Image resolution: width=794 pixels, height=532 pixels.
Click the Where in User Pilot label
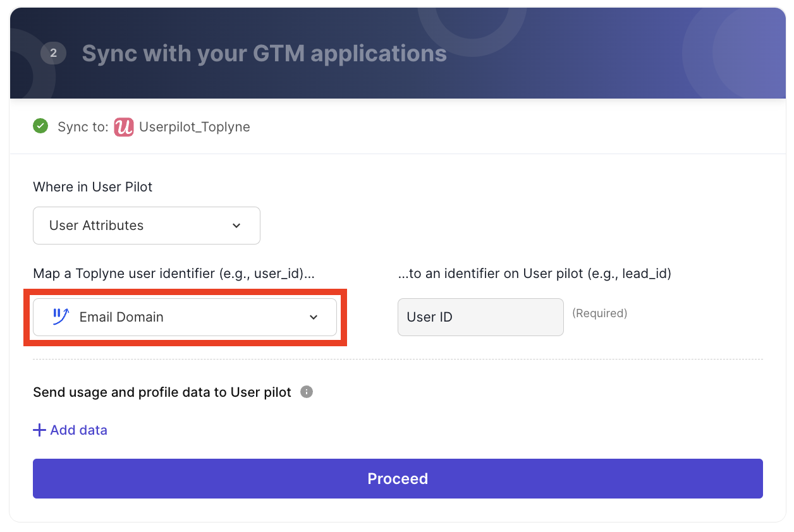point(93,187)
